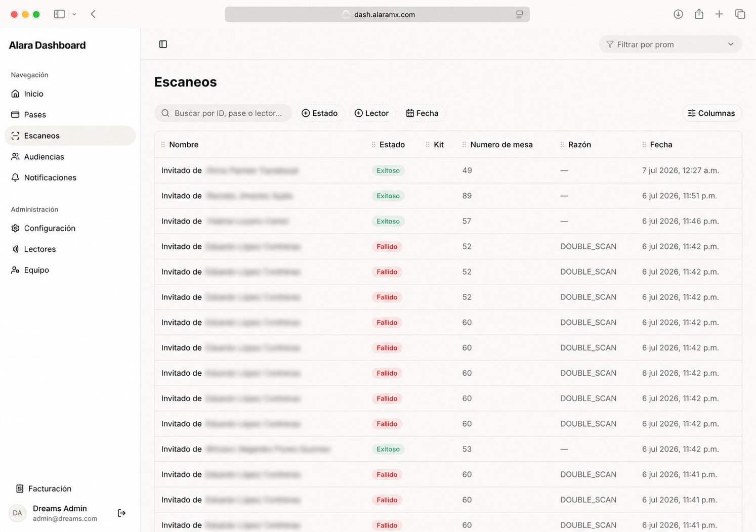Click the Kit column drag handle
The height and width of the screenshot is (532, 756).
428,145
